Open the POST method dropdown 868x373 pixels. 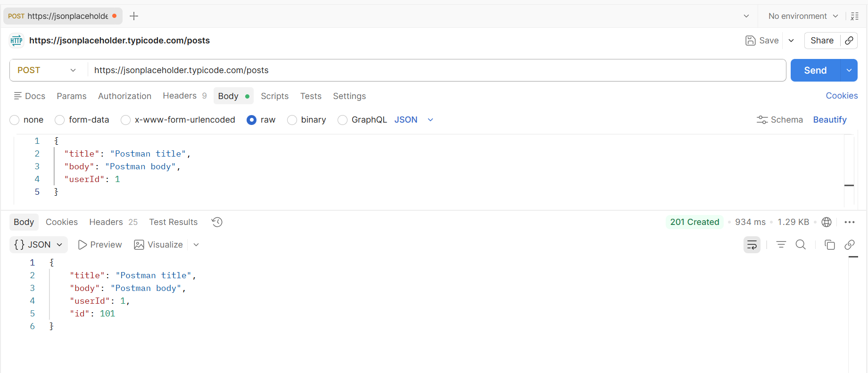coord(47,70)
